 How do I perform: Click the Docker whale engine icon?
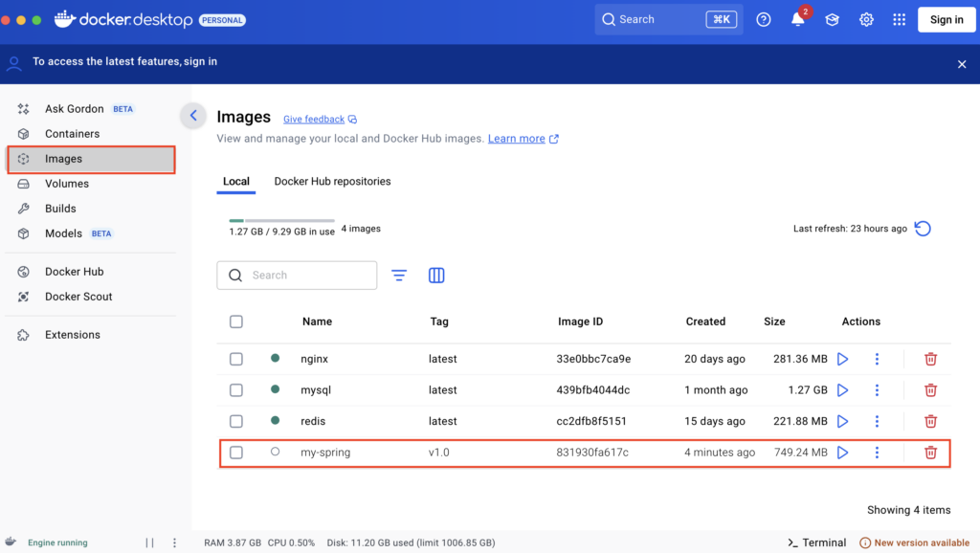tap(11, 542)
